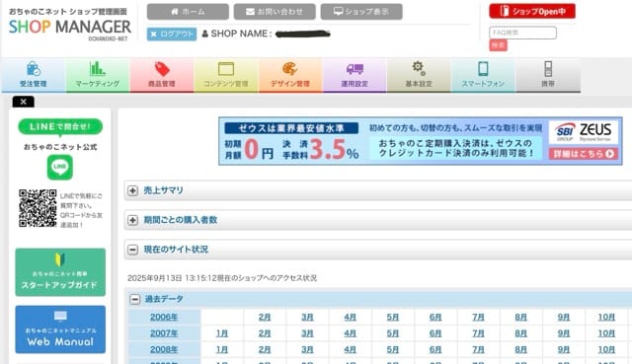Go to ホーム home button
632x364 pixels.
[x=188, y=12]
